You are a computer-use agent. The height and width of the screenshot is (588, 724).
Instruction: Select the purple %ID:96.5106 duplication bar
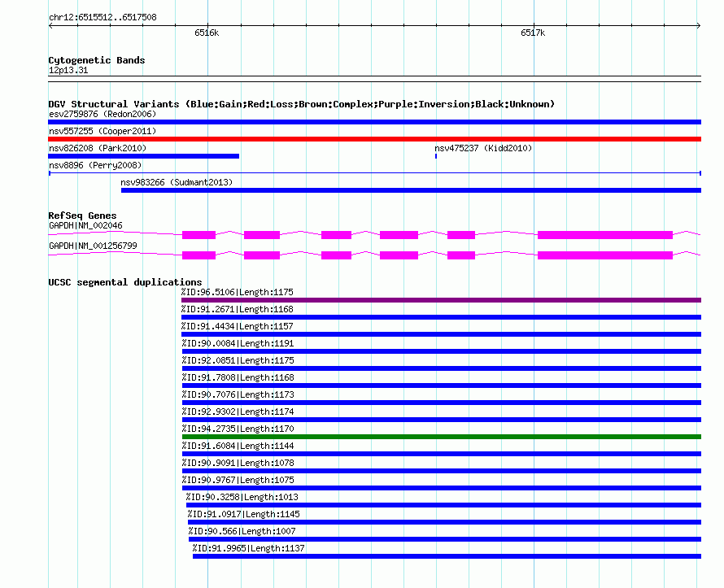(x=442, y=300)
